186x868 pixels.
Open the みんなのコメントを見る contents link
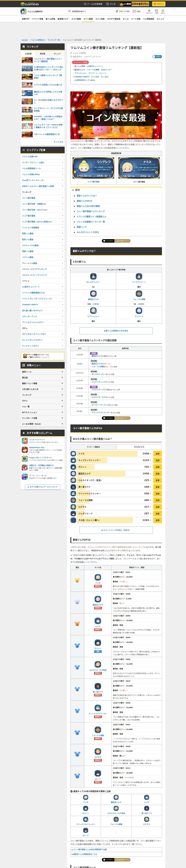pyautogui.click(x=87, y=232)
